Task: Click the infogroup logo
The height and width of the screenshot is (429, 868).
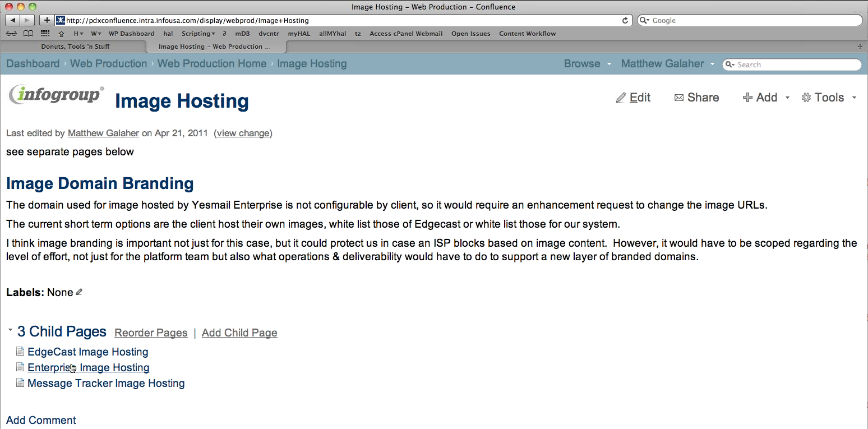Action: pyautogui.click(x=56, y=95)
